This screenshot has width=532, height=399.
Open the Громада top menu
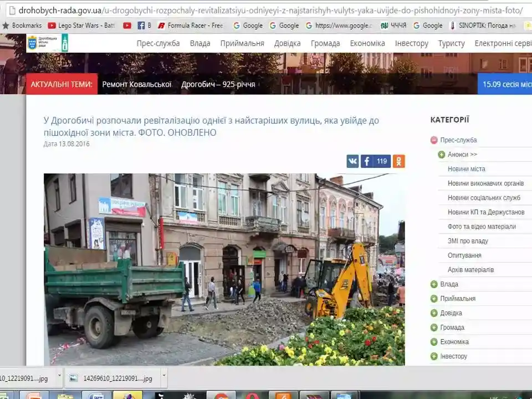[x=325, y=43]
